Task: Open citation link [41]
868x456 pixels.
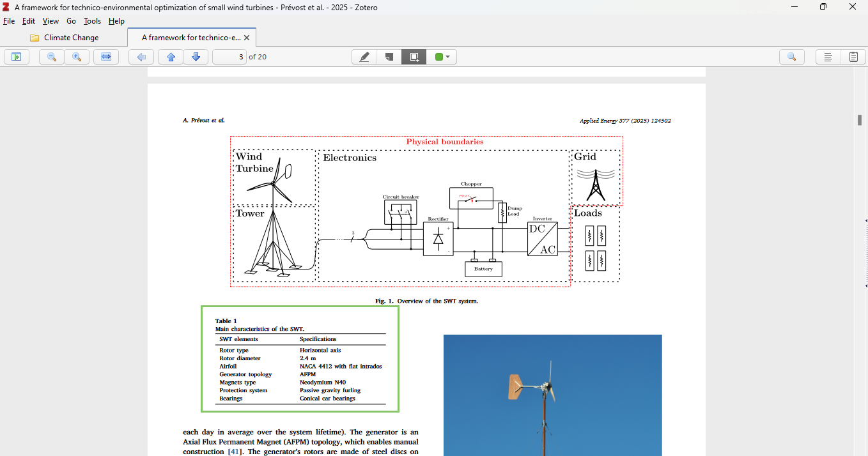Action: tap(235, 452)
